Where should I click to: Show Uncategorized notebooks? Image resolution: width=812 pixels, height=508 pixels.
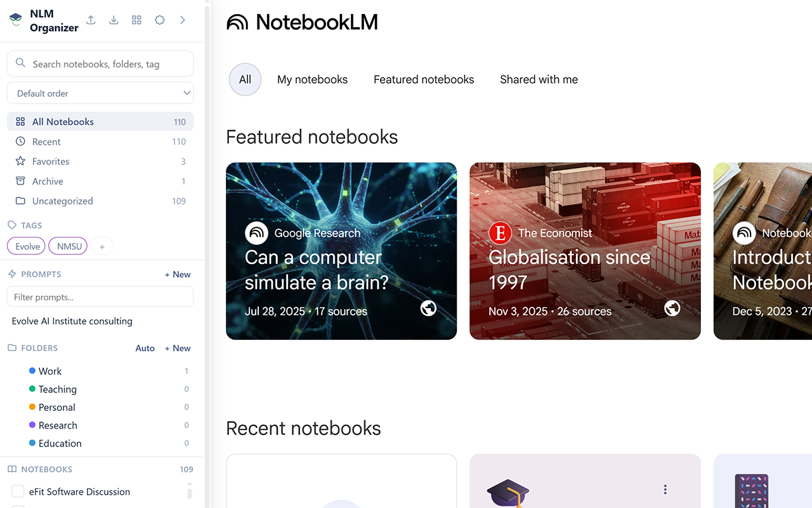click(100, 201)
